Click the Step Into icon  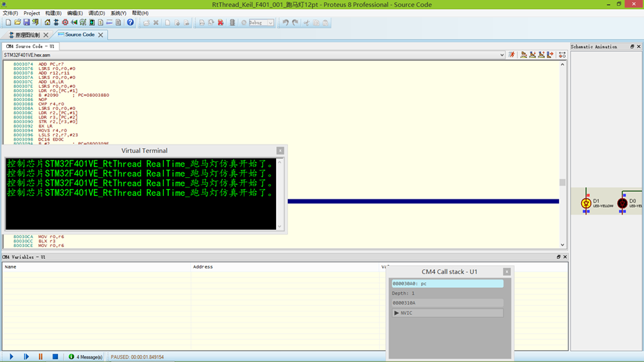coord(533,55)
